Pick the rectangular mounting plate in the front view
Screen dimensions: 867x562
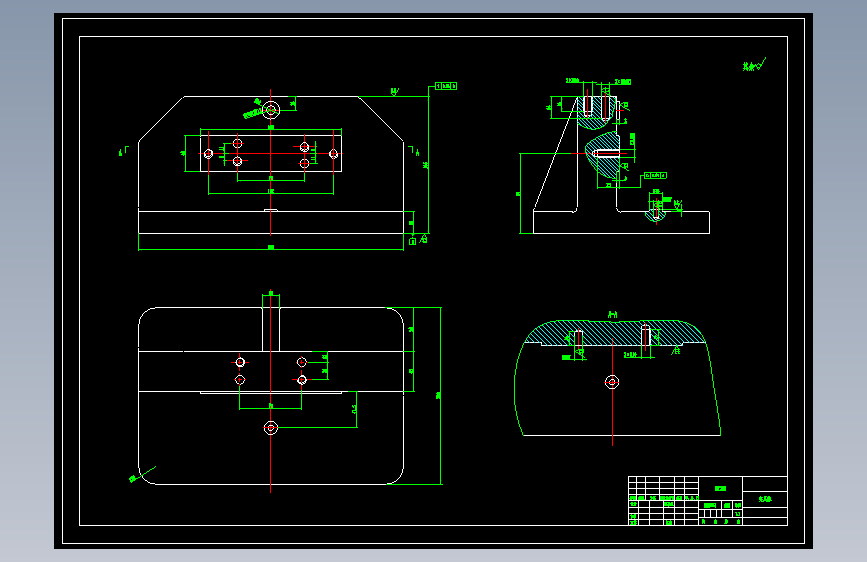click(271, 153)
